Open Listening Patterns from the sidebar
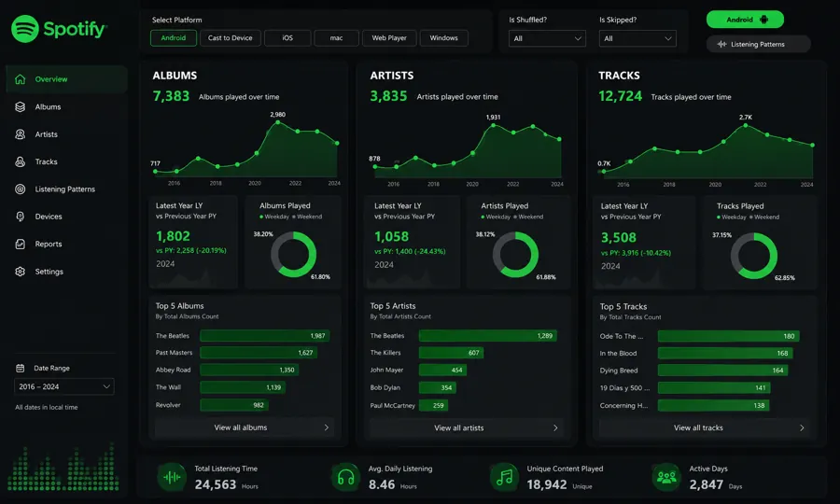Image resolution: width=840 pixels, height=504 pixels. click(67, 189)
